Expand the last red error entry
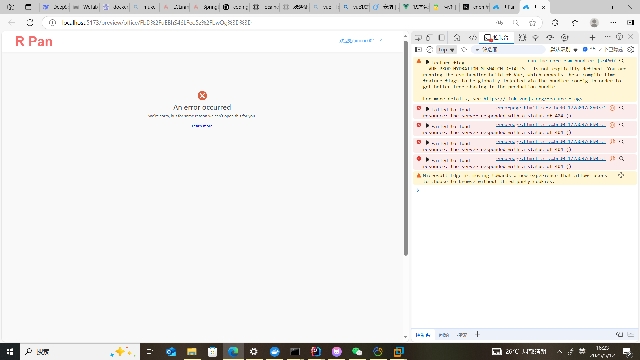The height and width of the screenshot is (360, 640). (427, 160)
